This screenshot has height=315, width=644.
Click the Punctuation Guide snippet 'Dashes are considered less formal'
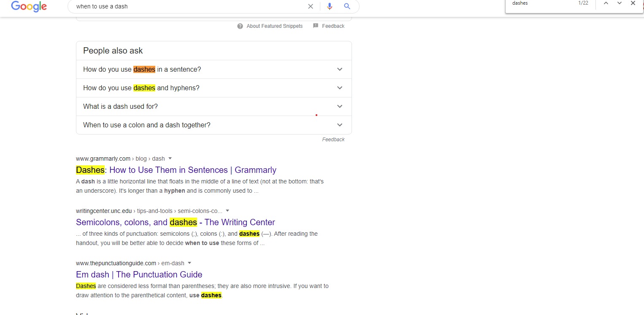202,291
